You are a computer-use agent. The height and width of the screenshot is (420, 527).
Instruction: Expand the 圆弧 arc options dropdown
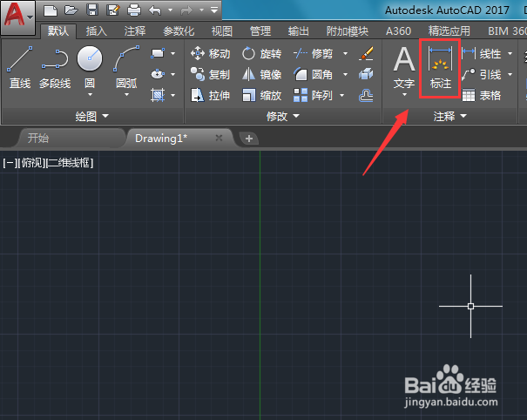coord(126,95)
